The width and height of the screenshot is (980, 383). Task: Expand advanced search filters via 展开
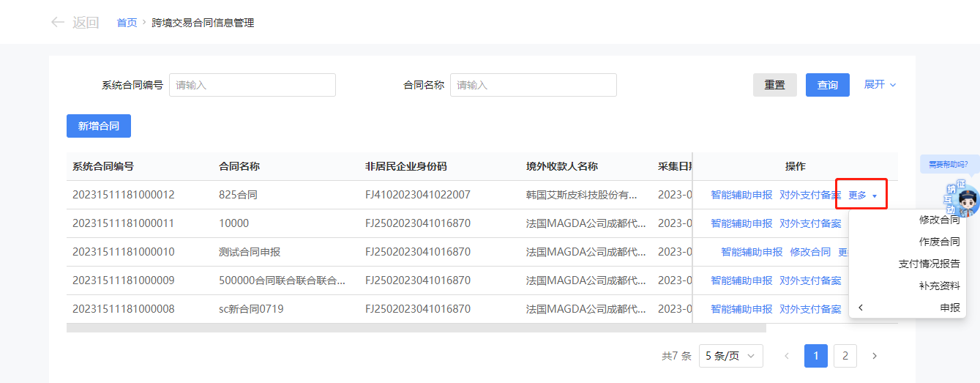click(x=880, y=85)
